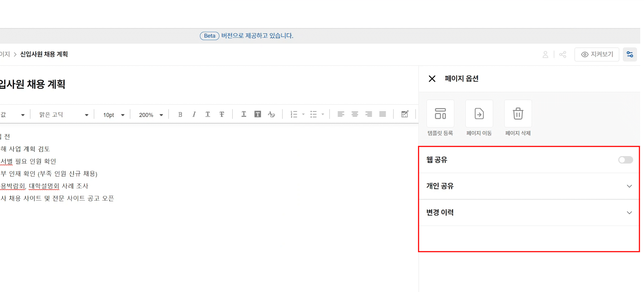Click the table edit icon in toolbar
Screen dimensions: 644x292
tap(405, 114)
